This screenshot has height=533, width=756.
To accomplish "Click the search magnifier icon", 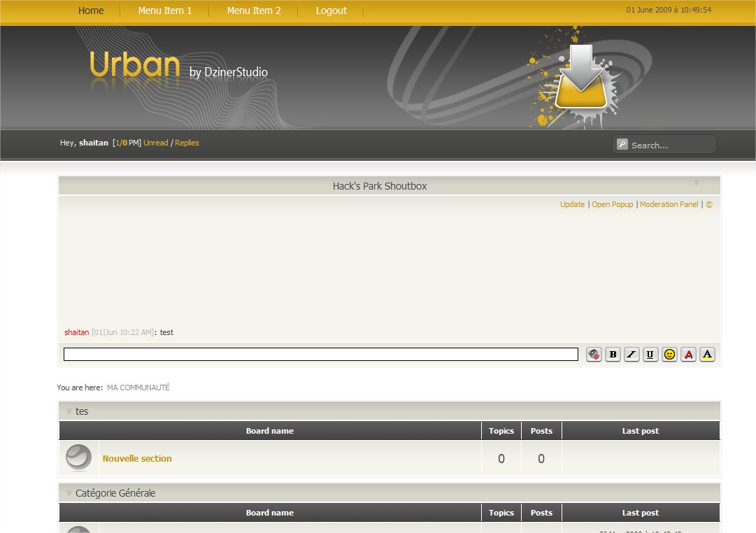I will pos(622,144).
